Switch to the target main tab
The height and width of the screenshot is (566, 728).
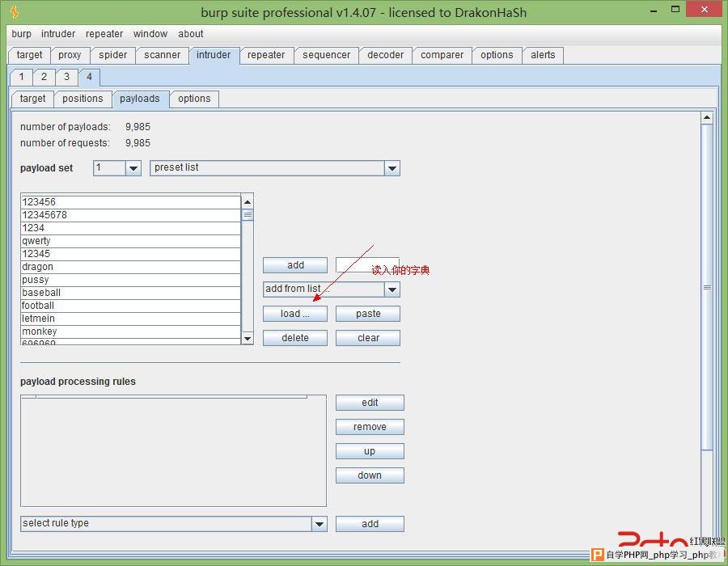coord(29,55)
